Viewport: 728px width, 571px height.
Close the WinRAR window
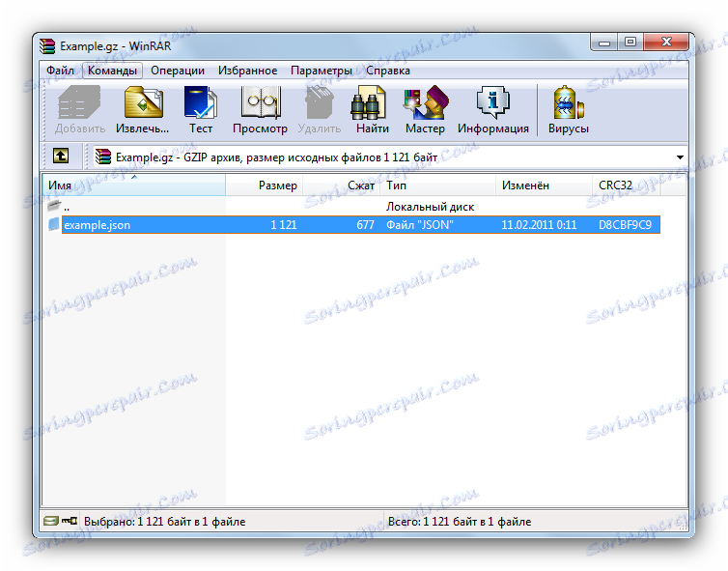[x=667, y=43]
